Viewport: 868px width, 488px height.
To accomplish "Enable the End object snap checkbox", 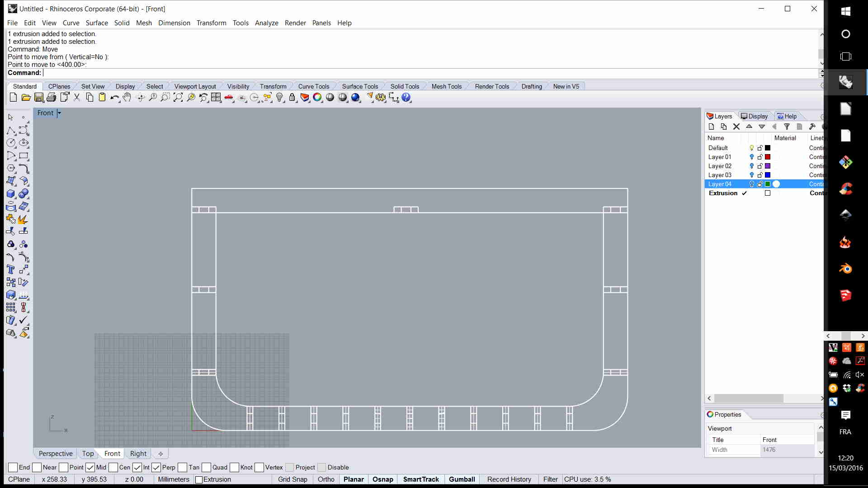I will click(x=13, y=468).
